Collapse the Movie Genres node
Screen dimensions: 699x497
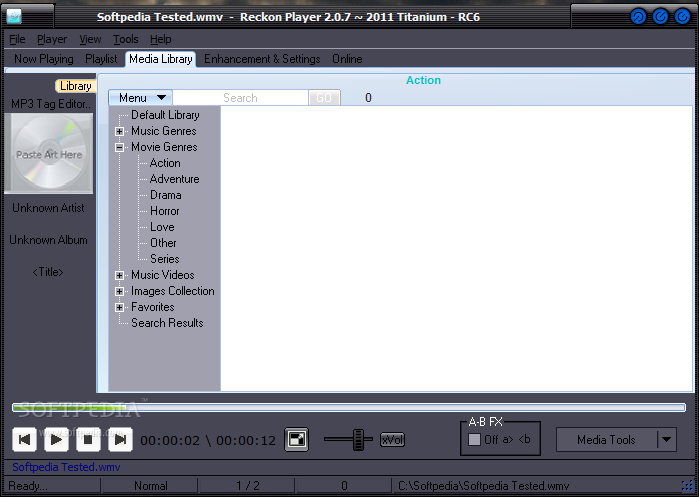click(x=119, y=148)
